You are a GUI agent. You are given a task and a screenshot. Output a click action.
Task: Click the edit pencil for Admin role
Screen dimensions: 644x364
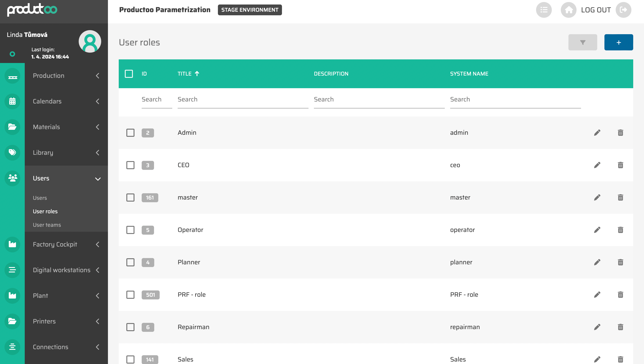597,133
